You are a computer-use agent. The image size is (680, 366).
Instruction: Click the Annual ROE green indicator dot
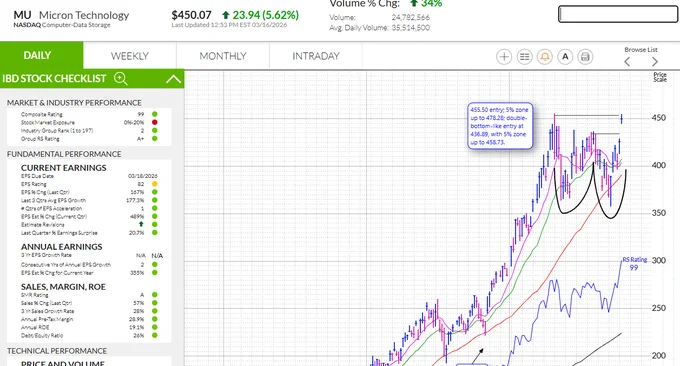point(154,327)
